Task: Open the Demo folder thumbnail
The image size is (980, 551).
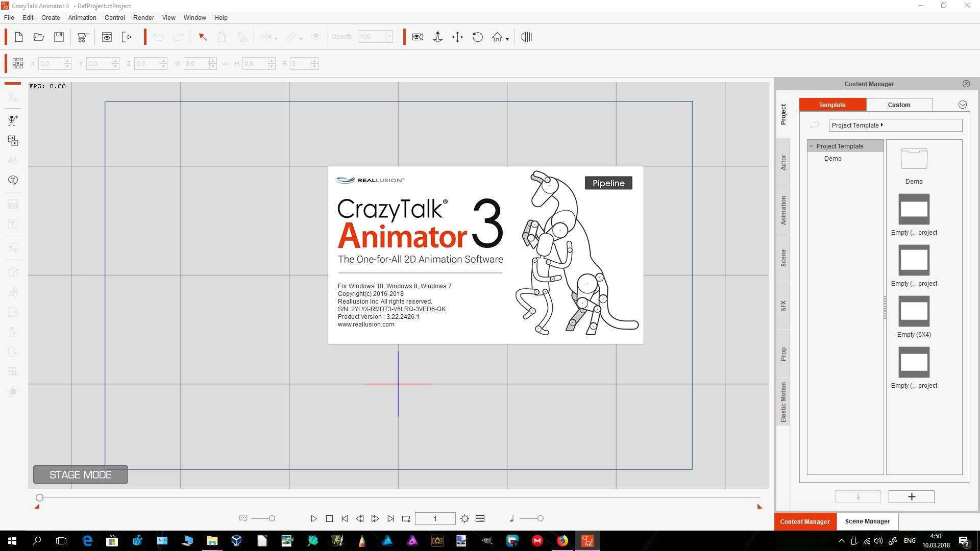Action: pyautogui.click(x=914, y=159)
